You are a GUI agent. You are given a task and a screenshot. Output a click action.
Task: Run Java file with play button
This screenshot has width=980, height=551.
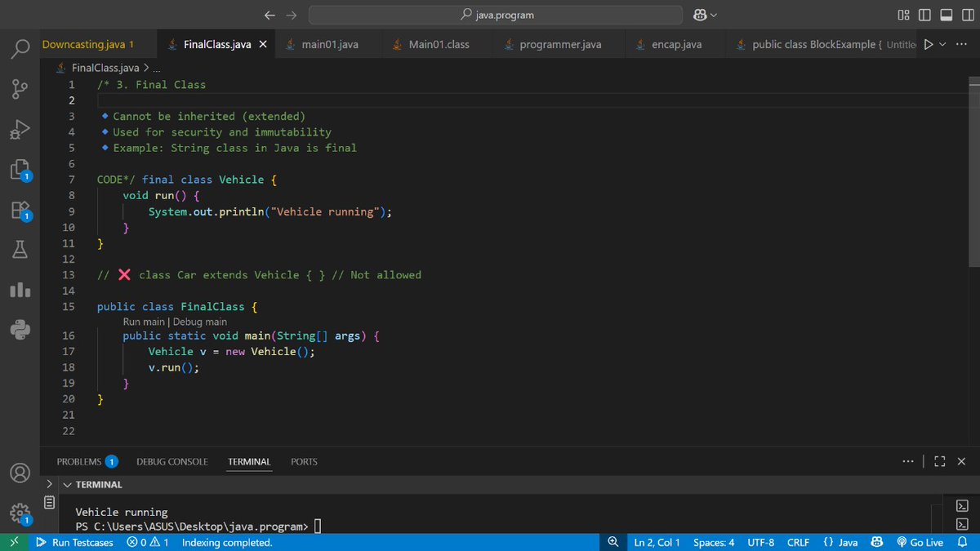tap(928, 44)
